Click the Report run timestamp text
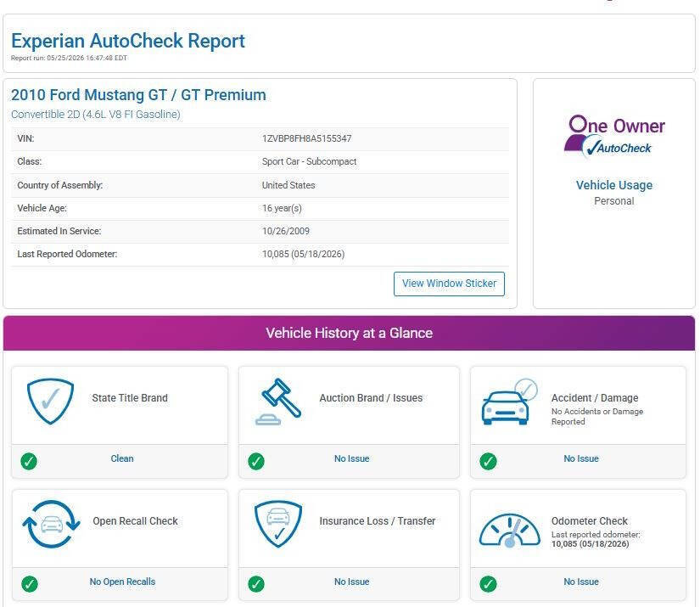The image size is (700, 607). pyautogui.click(x=69, y=58)
